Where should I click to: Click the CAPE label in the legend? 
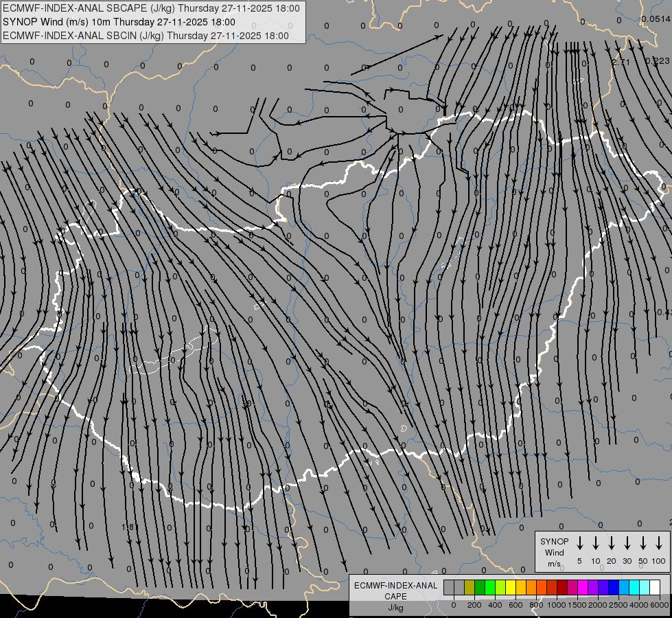click(395, 597)
